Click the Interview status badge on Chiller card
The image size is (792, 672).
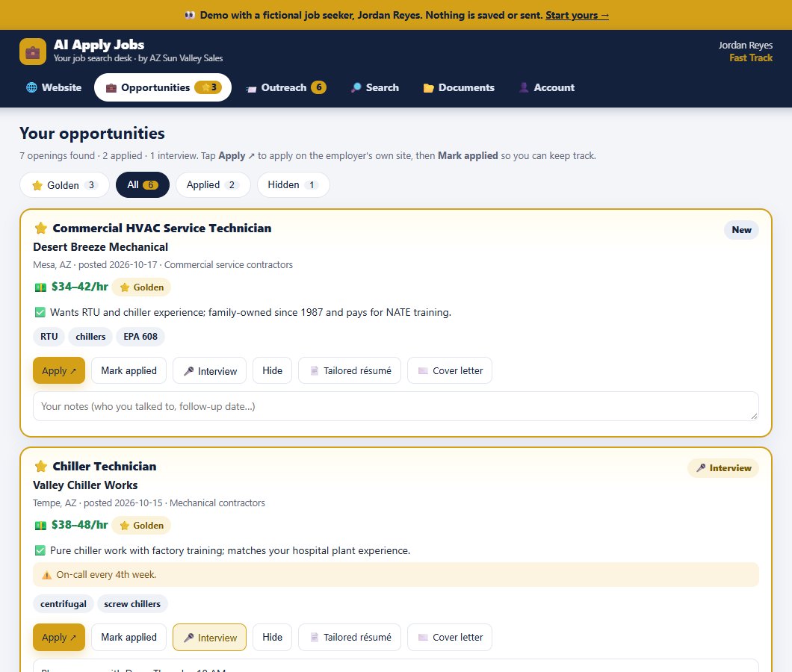pos(723,468)
